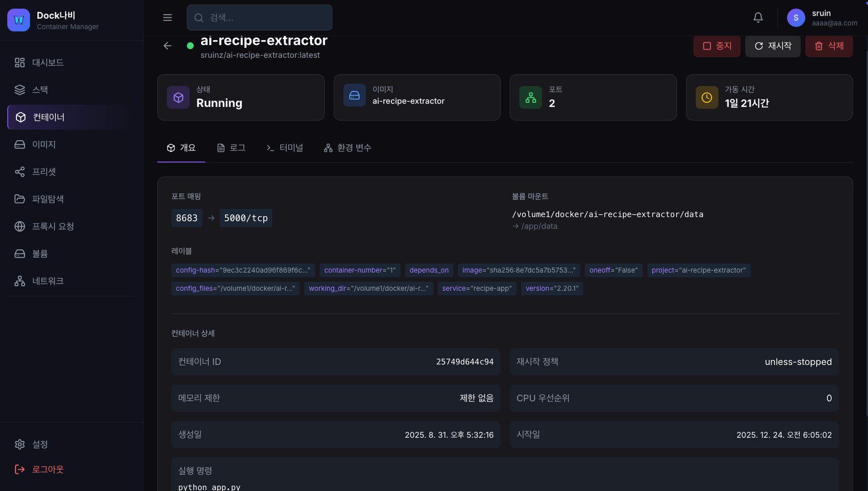Toggle the hamburger sidebar menu icon

[167, 18]
